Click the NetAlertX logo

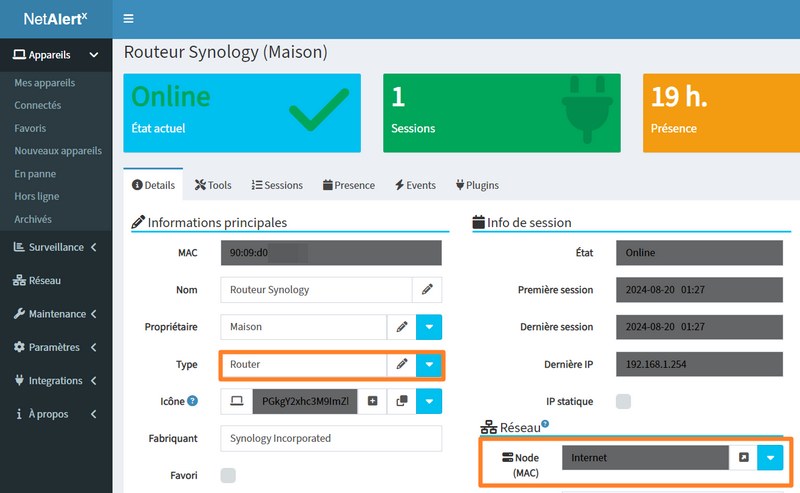56,19
